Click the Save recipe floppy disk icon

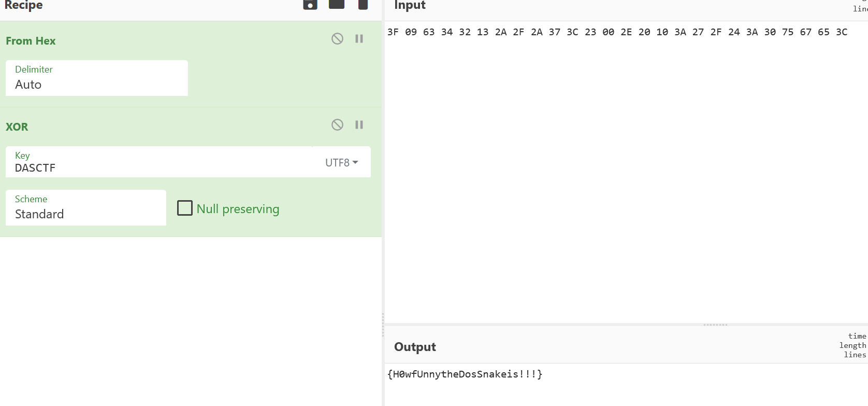click(x=310, y=5)
